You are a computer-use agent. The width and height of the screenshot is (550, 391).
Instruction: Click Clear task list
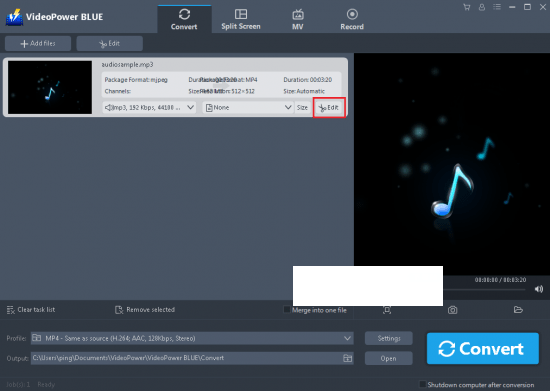point(31,310)
